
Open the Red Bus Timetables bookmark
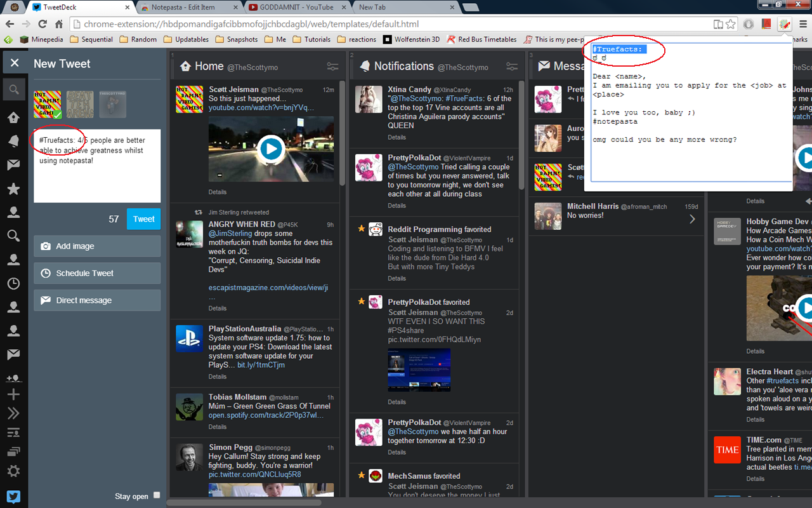tap(482, 39)
